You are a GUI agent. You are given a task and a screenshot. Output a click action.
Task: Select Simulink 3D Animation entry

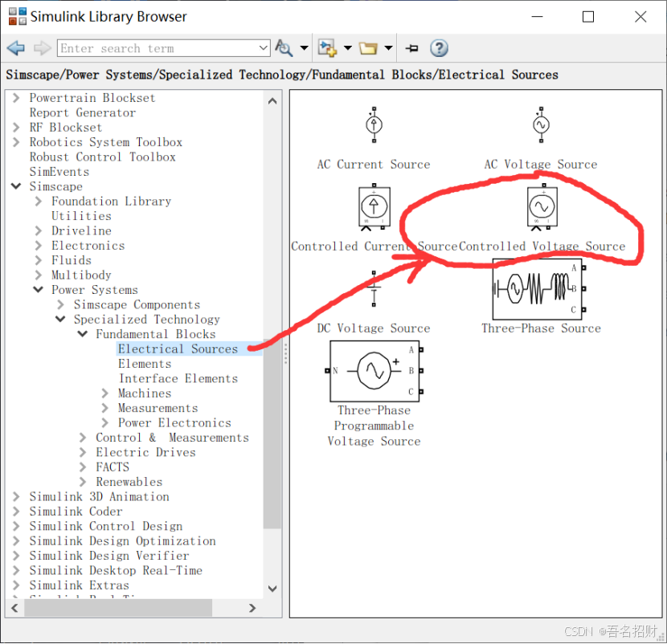point(99,496)
